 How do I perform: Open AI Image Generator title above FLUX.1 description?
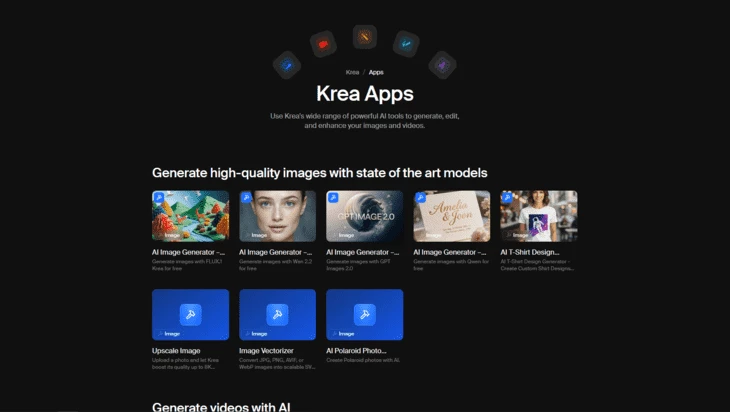[x=188, y=252]
